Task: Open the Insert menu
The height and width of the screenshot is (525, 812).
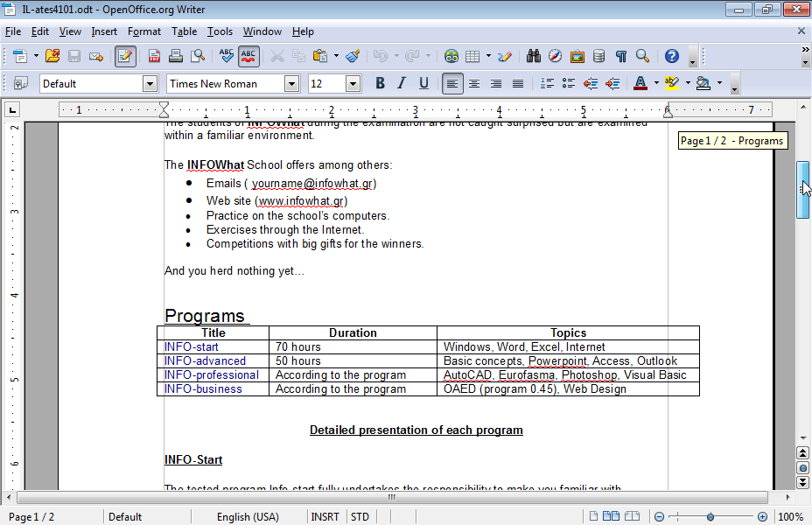Action: tap(104, 31)
